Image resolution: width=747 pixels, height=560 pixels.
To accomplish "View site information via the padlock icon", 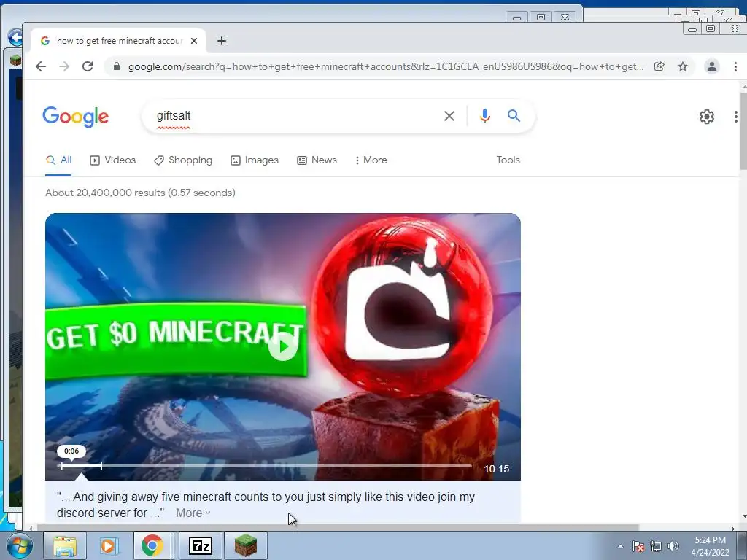I will point(116,66).
